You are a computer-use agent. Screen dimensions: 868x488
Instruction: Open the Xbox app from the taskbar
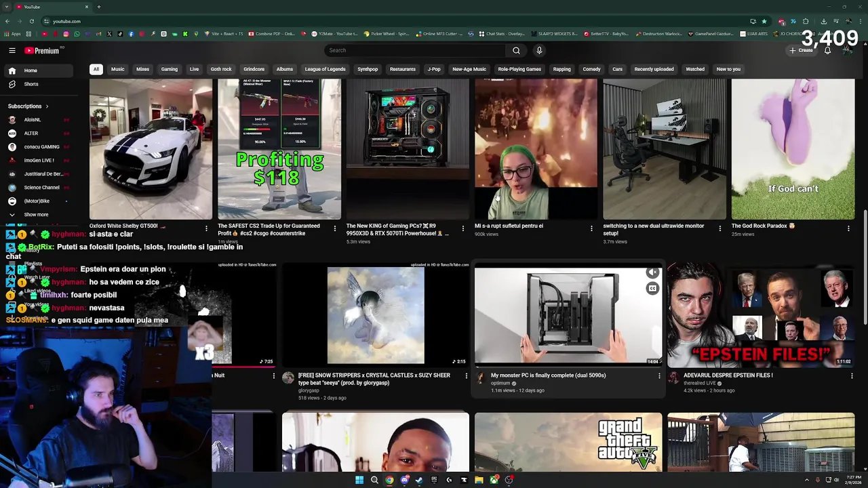pos(494,480)
